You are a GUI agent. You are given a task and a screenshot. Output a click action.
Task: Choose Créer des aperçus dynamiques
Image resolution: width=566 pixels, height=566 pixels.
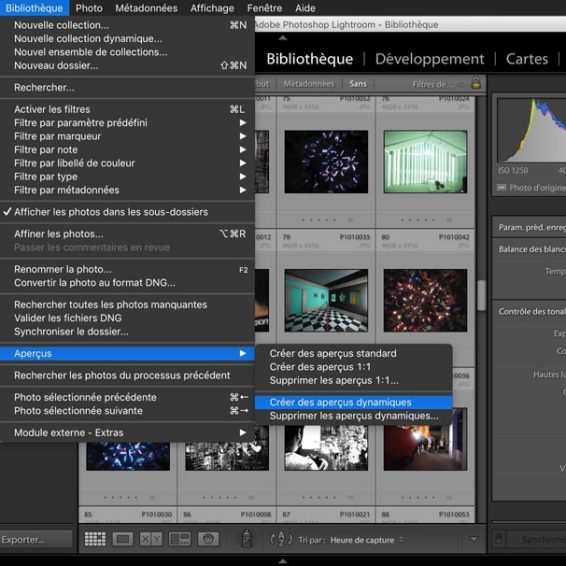pos(354,402)
